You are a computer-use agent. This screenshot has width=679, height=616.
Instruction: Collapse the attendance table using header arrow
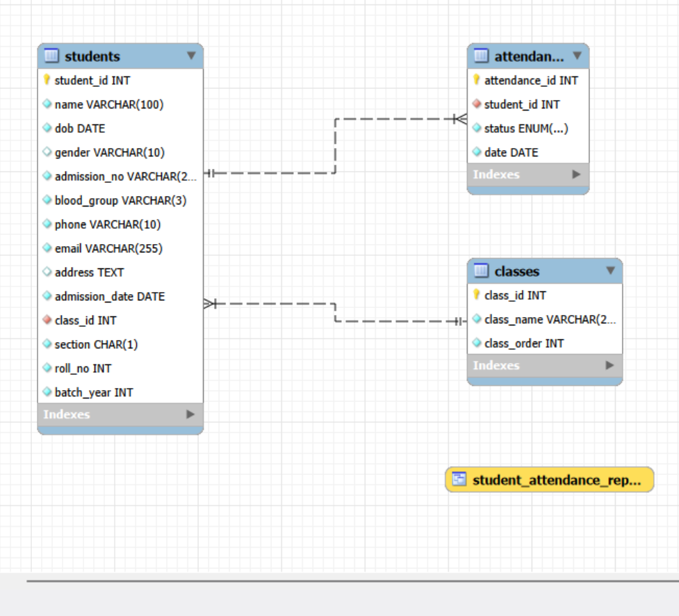point(576,56)
